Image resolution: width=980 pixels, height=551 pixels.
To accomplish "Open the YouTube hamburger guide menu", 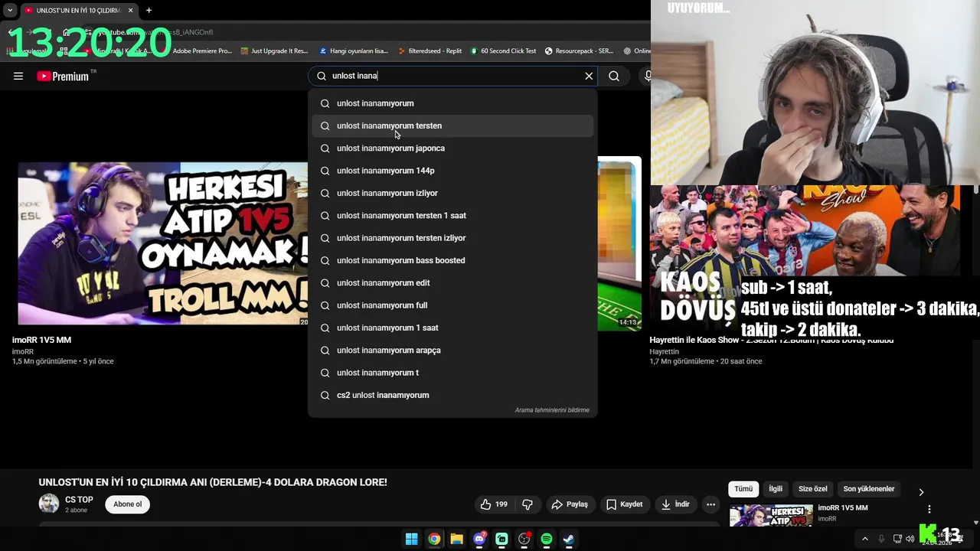I will 18,76.
